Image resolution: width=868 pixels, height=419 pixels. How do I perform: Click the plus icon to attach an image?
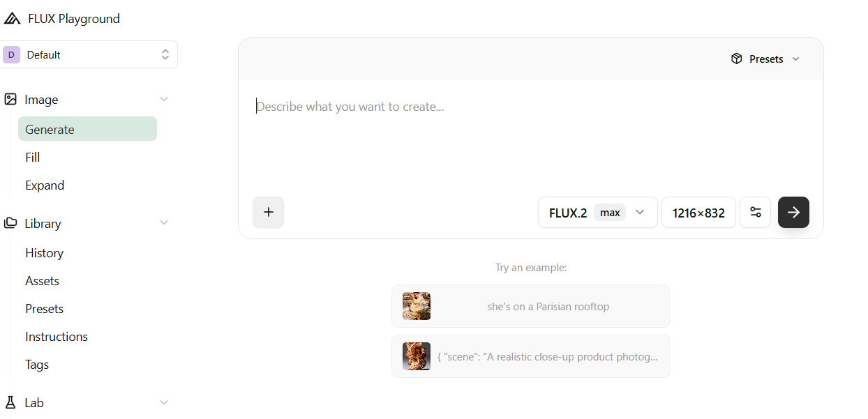pos(268,212)
